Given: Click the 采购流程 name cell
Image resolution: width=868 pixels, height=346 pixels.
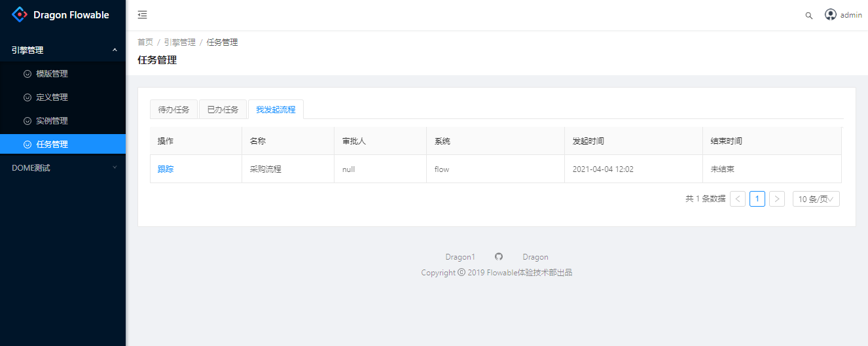Looking at the screenshot, I should point(288,169).
